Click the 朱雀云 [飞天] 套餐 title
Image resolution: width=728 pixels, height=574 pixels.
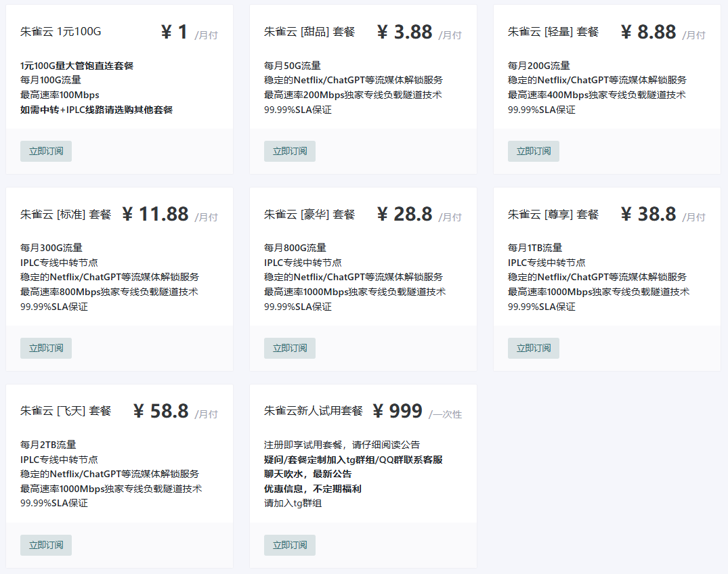66,411
